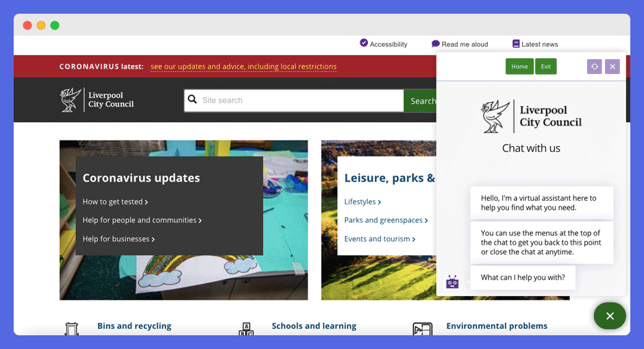Click the red macOS window close button
Image resolution: width=644 pixels, height=349 pixels.
[x=27, y=25]
